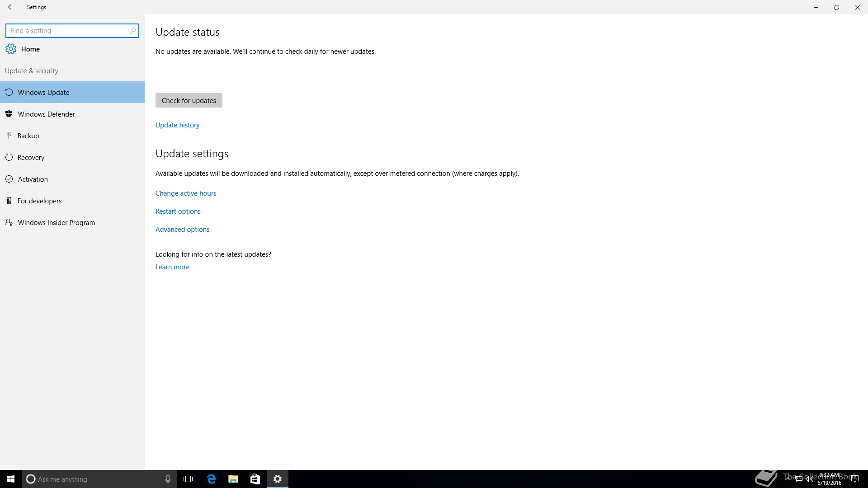Minimize the Settings window
The width and height of the screenshot is (868, 488).
pos(816,7)
